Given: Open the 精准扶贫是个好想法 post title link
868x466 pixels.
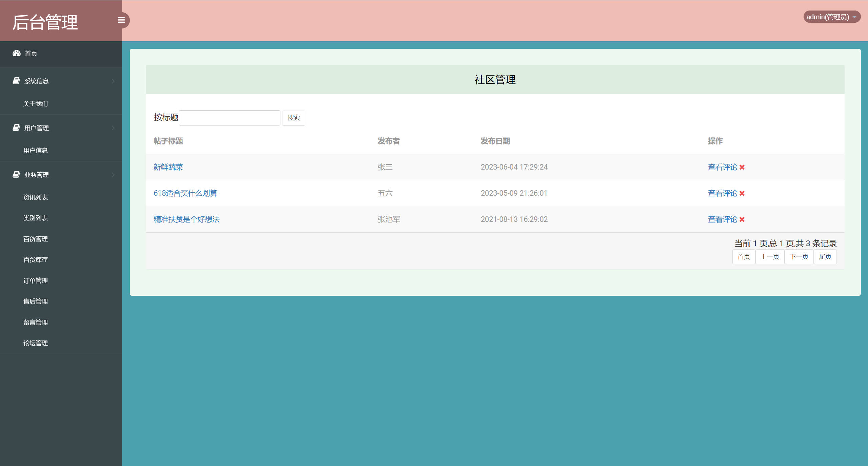Looking at the screenshot, I should [186, 219].
